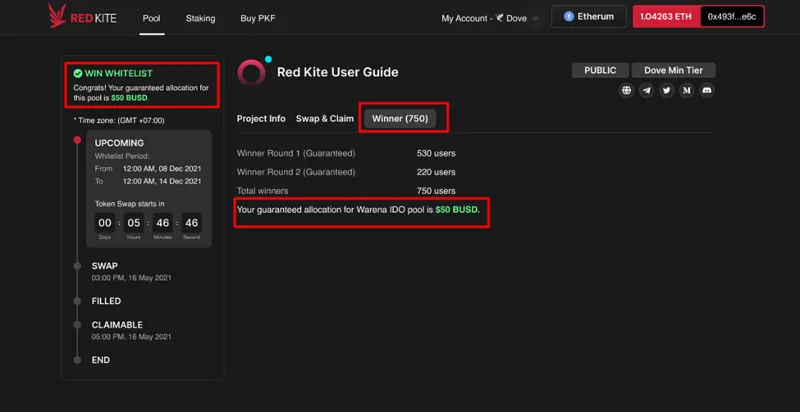Viewport: 800px width, 412px height.
Task: Open the Twitter social icon
Action: click(x=666, y=90)
